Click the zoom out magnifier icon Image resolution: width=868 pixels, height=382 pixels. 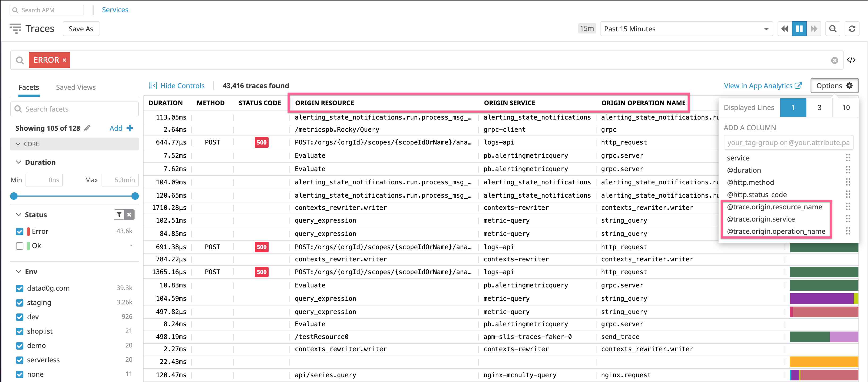(832, 29)
